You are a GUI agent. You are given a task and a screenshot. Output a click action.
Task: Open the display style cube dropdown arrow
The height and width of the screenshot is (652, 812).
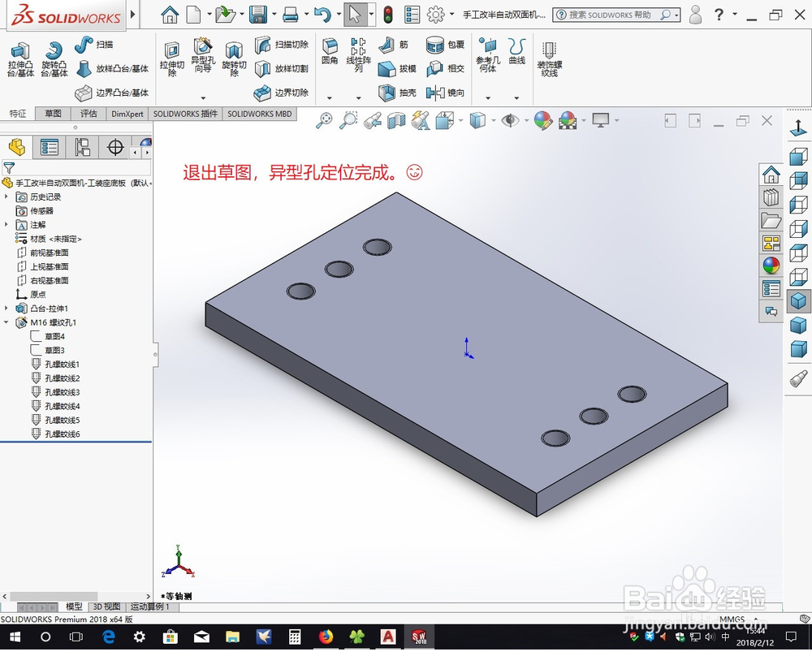click(x=494, y=121)
